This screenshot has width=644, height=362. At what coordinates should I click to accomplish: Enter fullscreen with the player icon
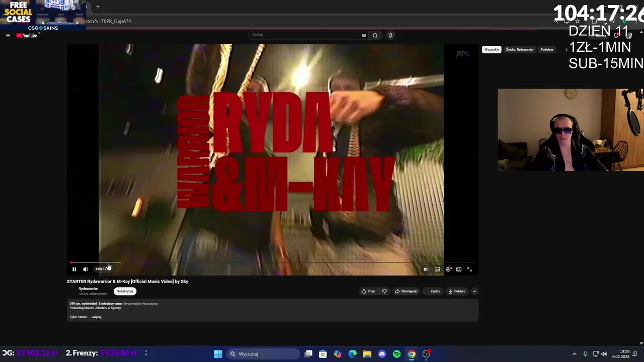click(x=469, y=269)
